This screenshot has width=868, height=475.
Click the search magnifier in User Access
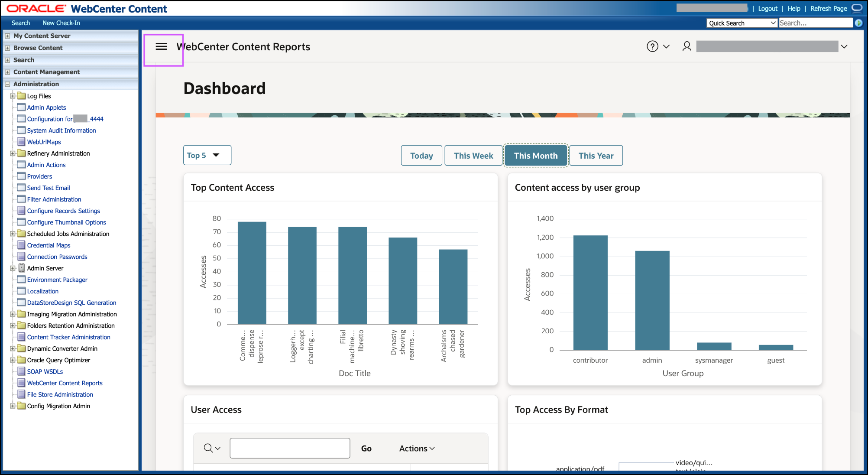coord(208,448)
